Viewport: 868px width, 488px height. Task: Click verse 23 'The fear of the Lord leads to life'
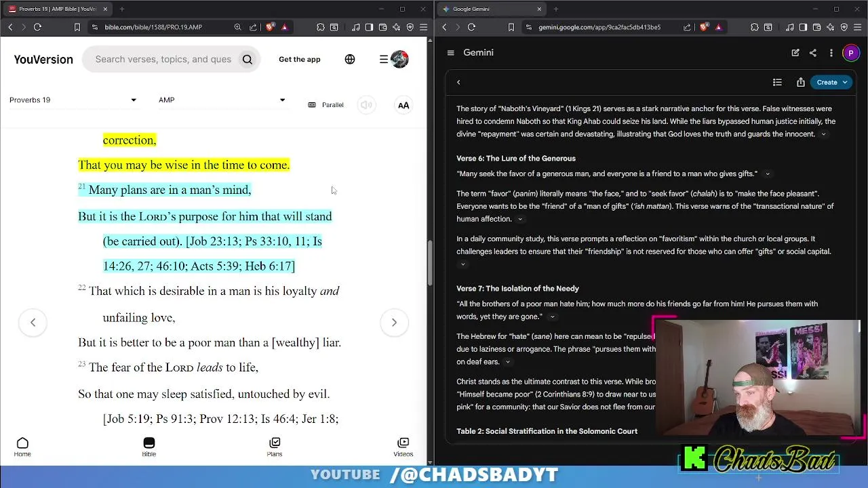(174, 367)
